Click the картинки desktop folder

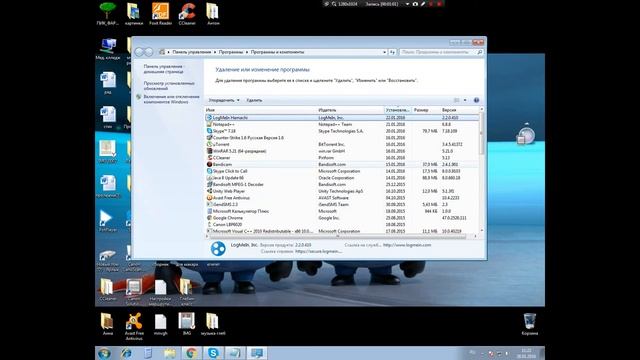[x=134, y=14]
